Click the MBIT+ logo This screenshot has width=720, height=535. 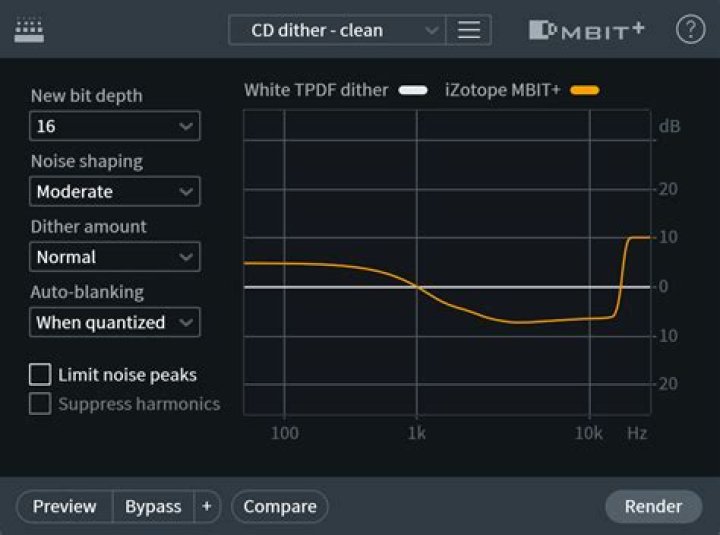pos(586,30)
